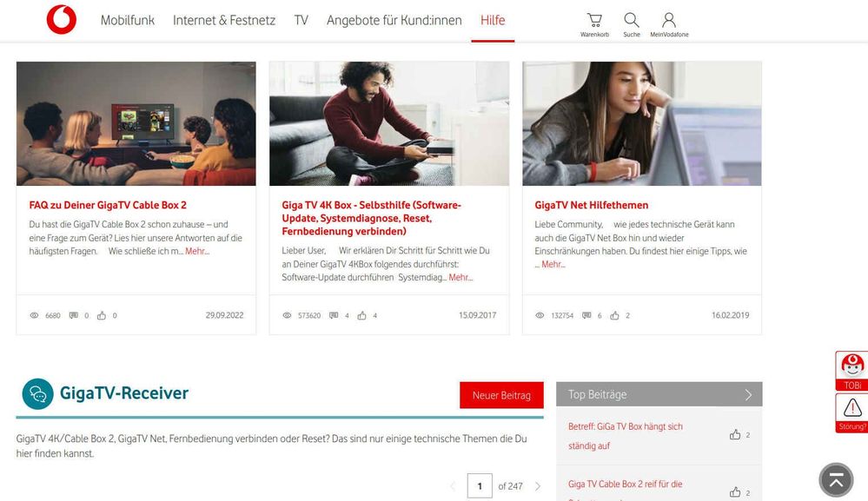868x501 pixels.
Task: Like the Giga TV 4K Box article
Action: coord(361,315)
